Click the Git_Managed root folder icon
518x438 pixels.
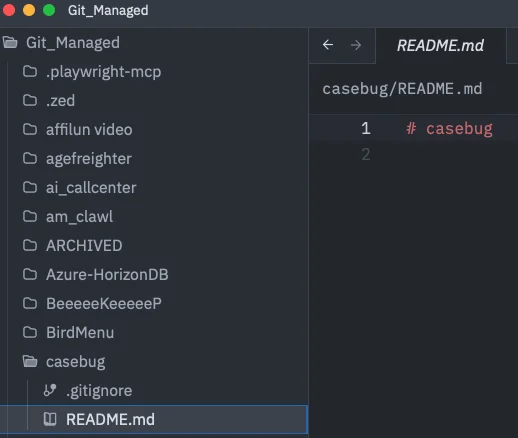coord(10,42)
